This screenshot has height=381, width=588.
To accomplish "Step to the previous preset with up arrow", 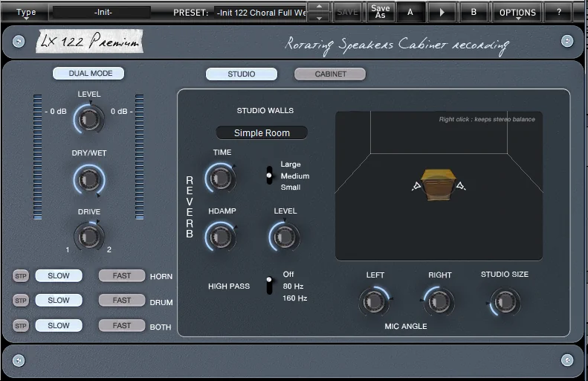I will tap(319, 7).
